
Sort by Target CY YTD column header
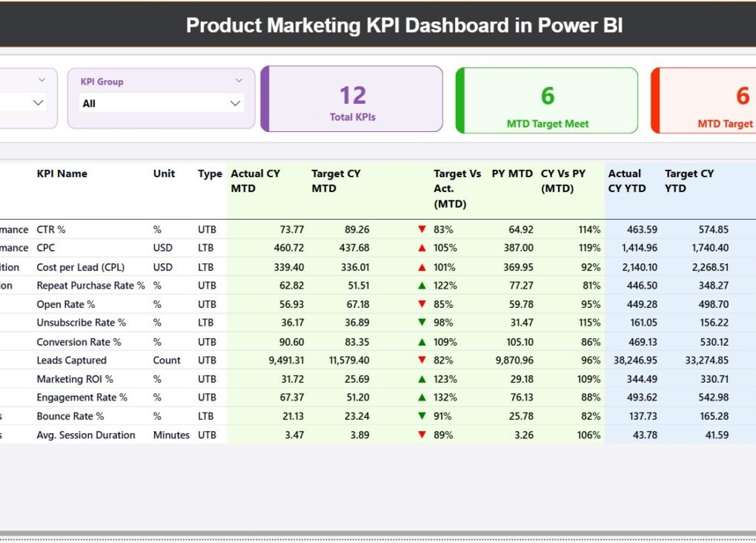[689, 181]
